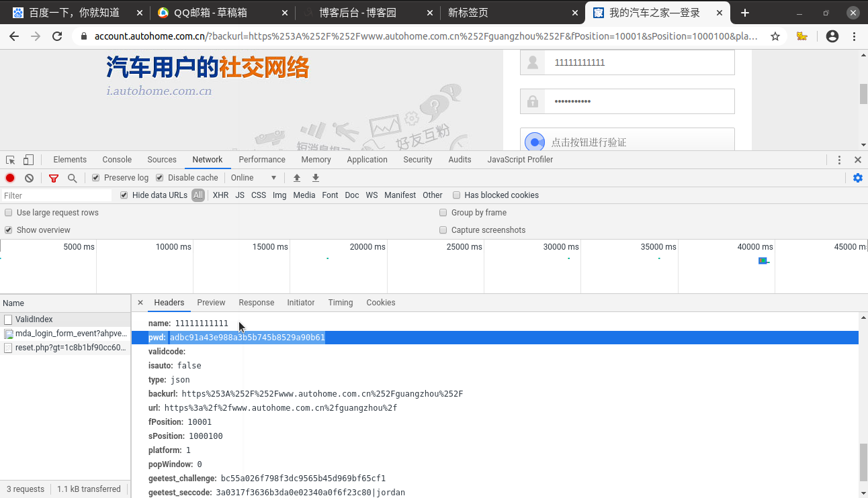The width and height of the screenshot is (868, 498).
Task: Go forward using the browser arrow
Action: pyautogui.click(x=36, y=36)
